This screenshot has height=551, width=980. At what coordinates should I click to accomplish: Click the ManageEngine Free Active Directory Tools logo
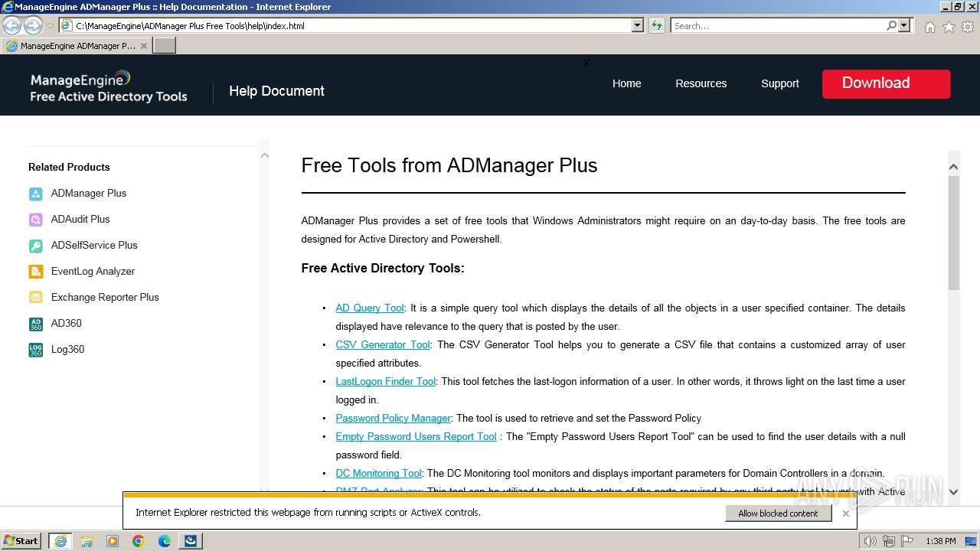(109, 86)
